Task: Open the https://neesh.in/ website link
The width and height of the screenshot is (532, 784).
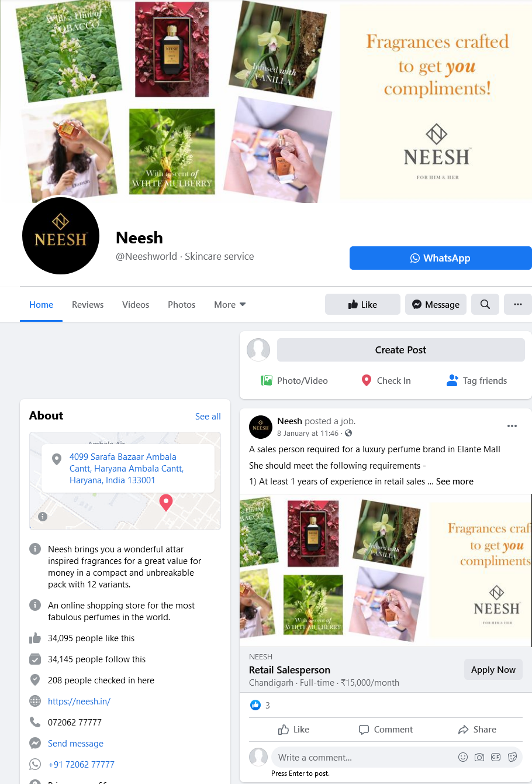Action: pos(80,701)
